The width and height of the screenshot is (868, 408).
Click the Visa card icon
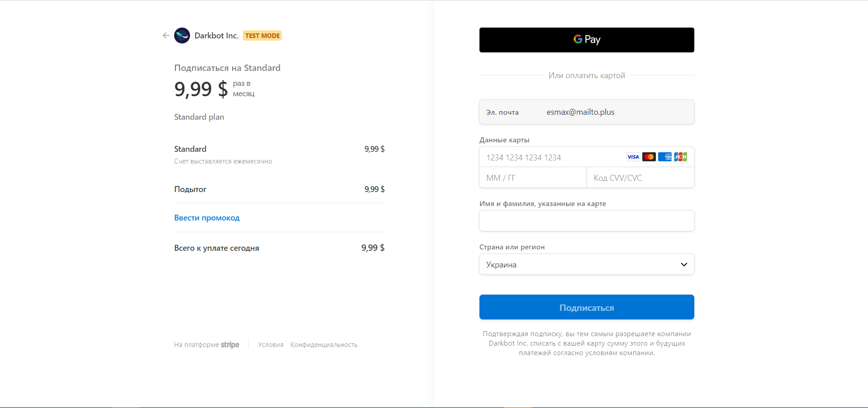coord(633,157)
